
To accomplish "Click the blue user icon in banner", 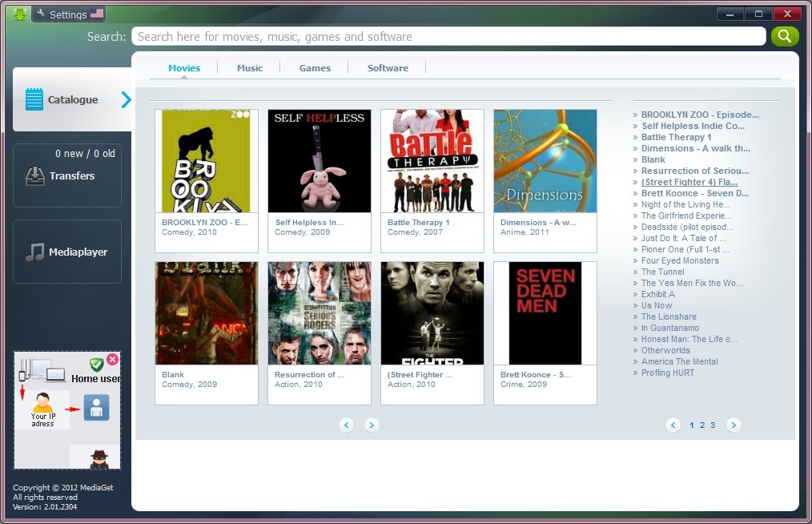I will pos(96,407).
